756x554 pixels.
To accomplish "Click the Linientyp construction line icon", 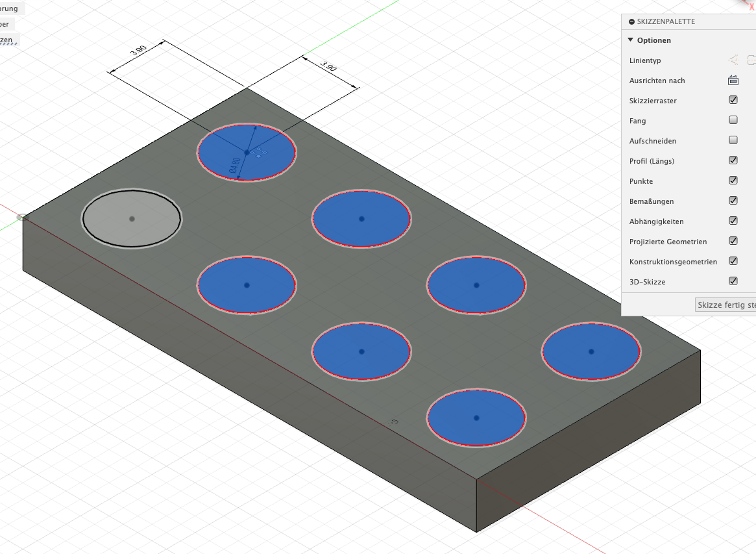I will [x=751, y=60].
